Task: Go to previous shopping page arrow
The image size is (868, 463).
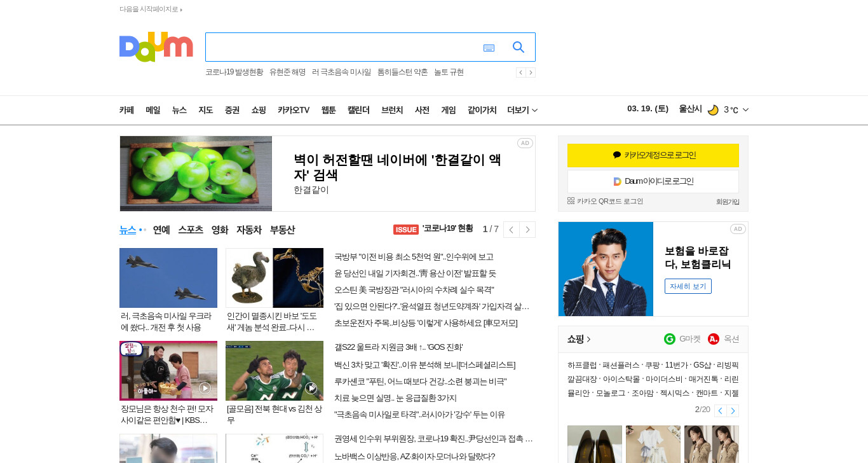Action: (720, 411)
